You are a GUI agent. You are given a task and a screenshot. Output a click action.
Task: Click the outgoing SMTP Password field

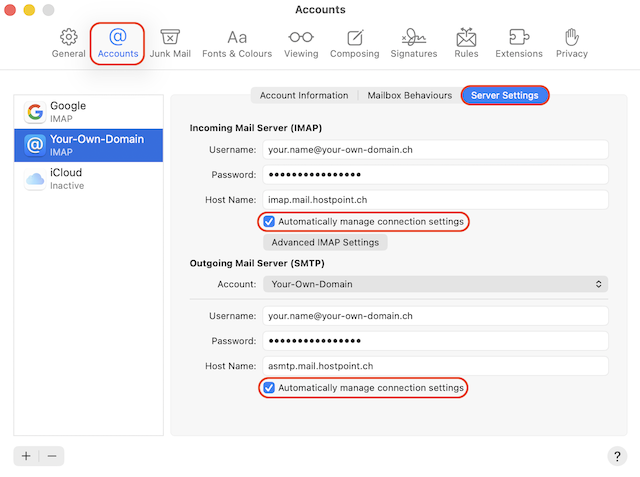[x=436, y=341]
